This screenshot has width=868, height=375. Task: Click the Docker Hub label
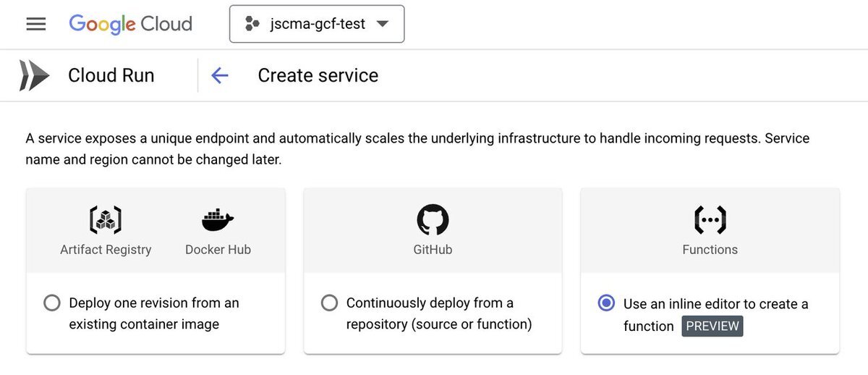click(x=218, y=250)
